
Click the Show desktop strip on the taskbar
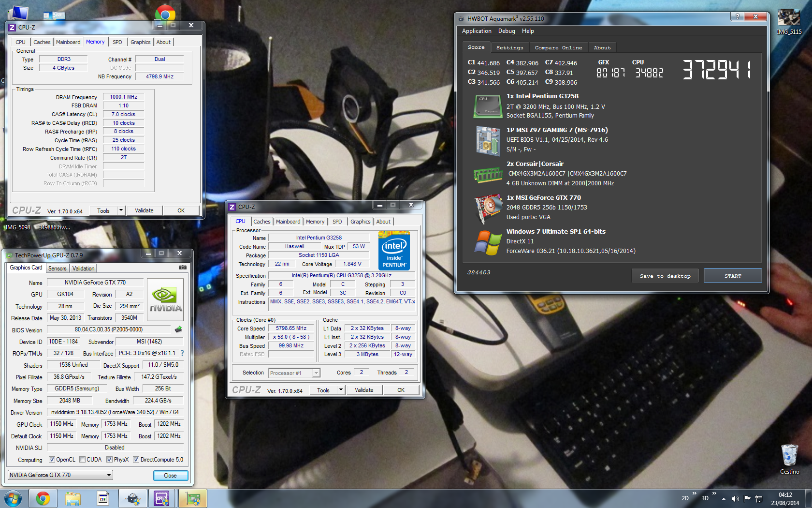pos(808,498)
